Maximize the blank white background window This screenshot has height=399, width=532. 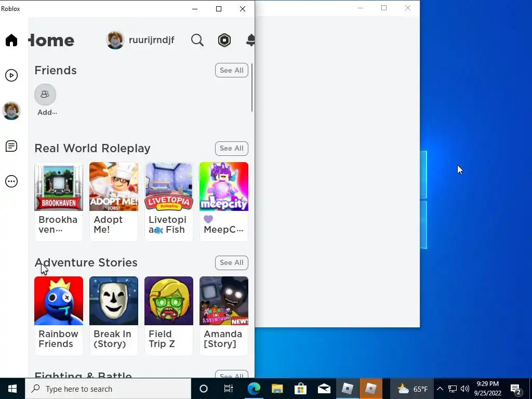[384, 8]
